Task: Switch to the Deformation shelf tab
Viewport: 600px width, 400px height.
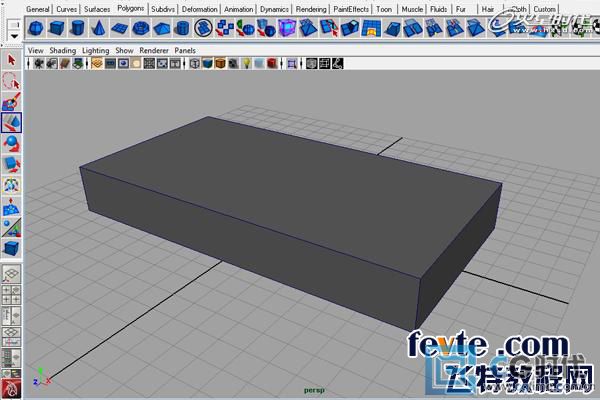Action: click(x=199, y=9)
